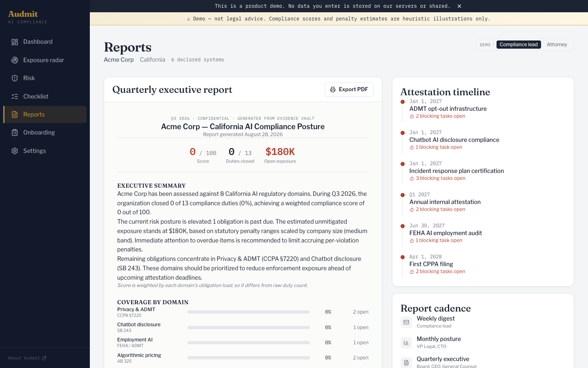Select the First CPPA filing timeline marker

(x=403, y=257)
